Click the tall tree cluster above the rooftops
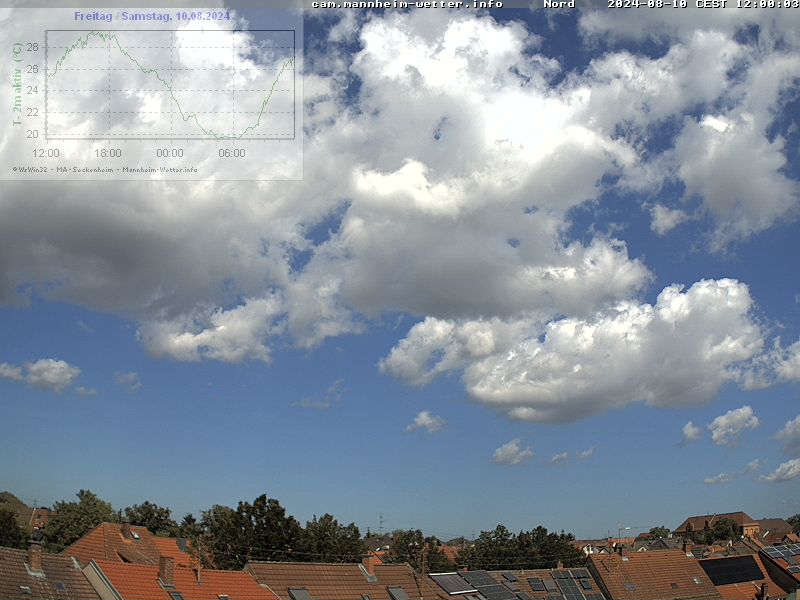 point(250,525)
